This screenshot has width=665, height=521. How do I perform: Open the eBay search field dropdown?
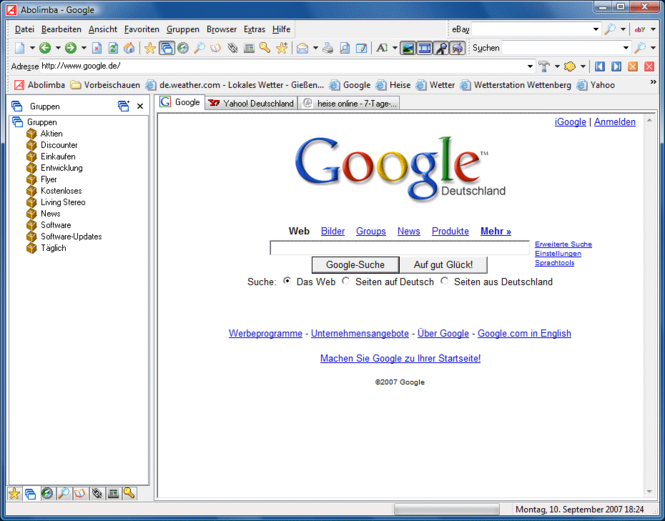click(596, 29)
